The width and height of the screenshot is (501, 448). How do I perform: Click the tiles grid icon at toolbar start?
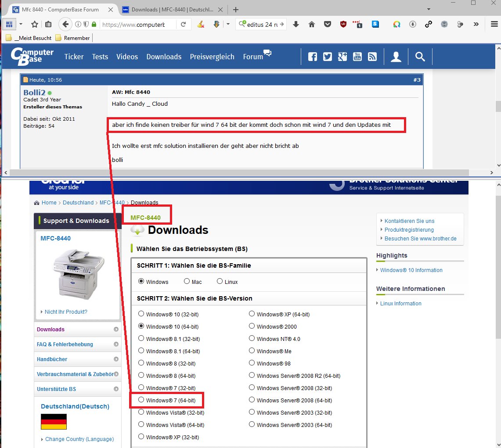[9, 24]
